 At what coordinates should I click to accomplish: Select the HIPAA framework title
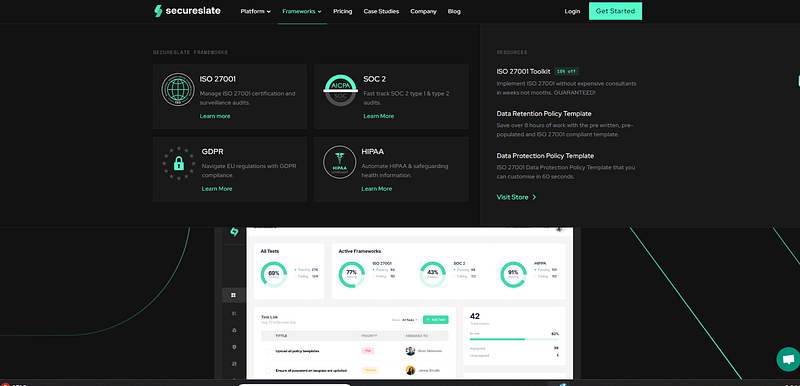[x=372, y=151]
